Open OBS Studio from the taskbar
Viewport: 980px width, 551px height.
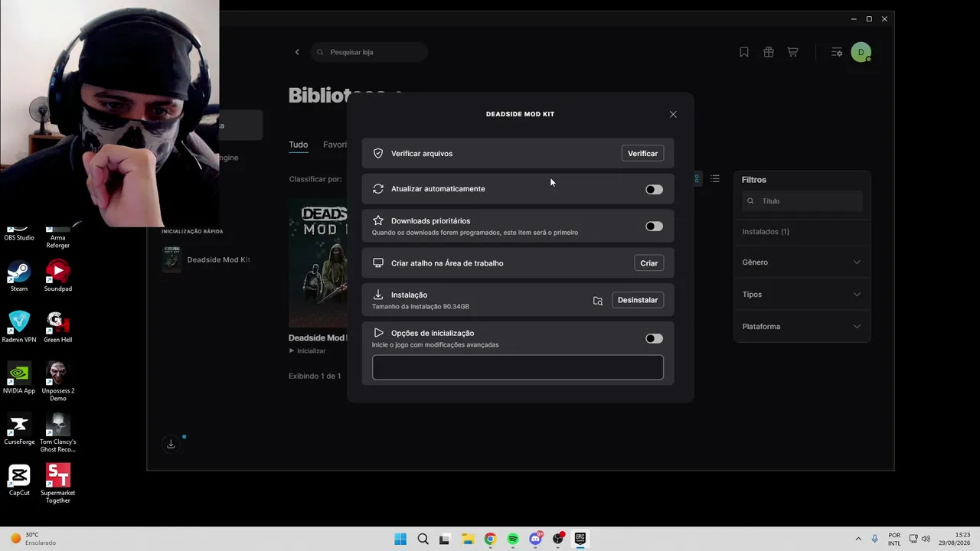558,539
